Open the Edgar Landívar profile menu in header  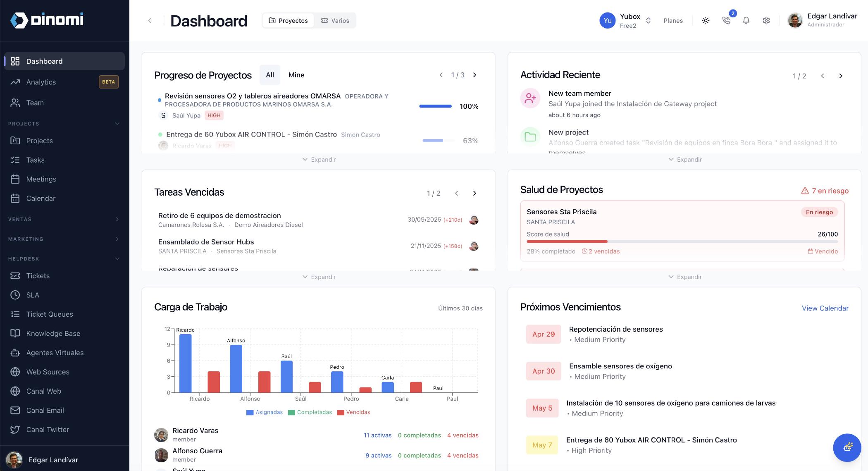[x=822, y=20]
